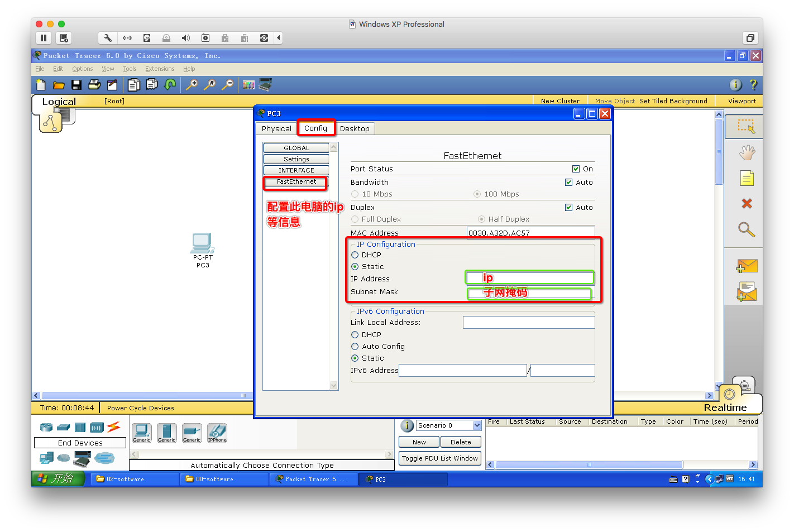This screenshot has height=532, width=794.
Task: Click the Save floppy disk toolbar icon
Action: (76, 85)
